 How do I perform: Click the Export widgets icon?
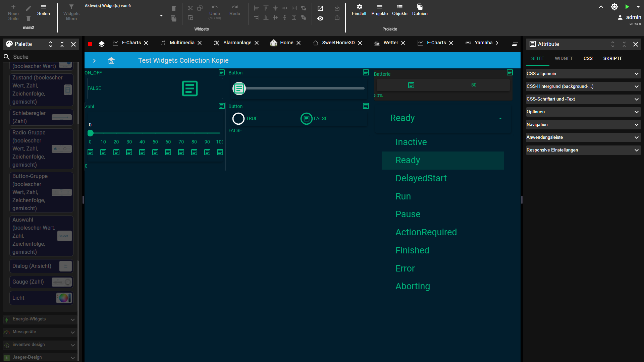pos(337,18)
